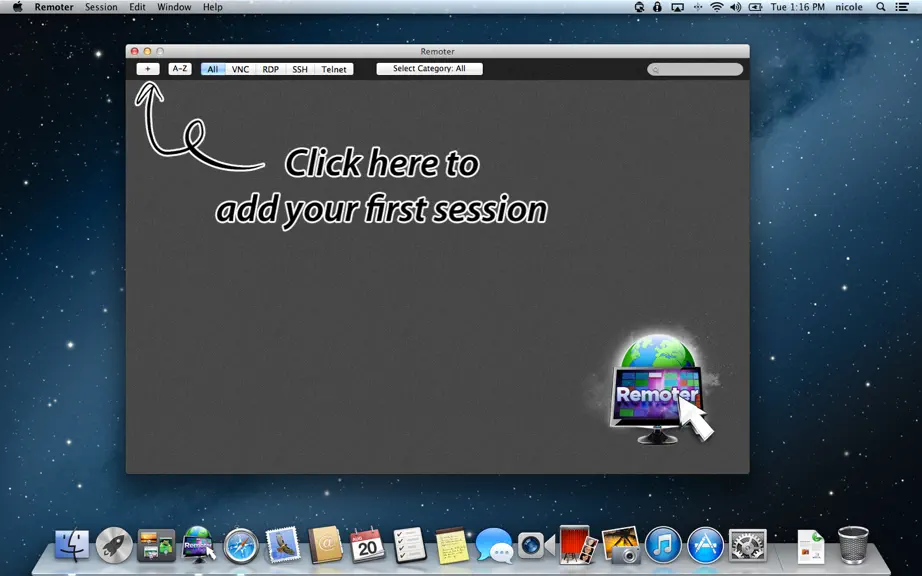Filter sessions by Telnet
The width and height of the screenshot is (922, 576).
coord(334,69)
